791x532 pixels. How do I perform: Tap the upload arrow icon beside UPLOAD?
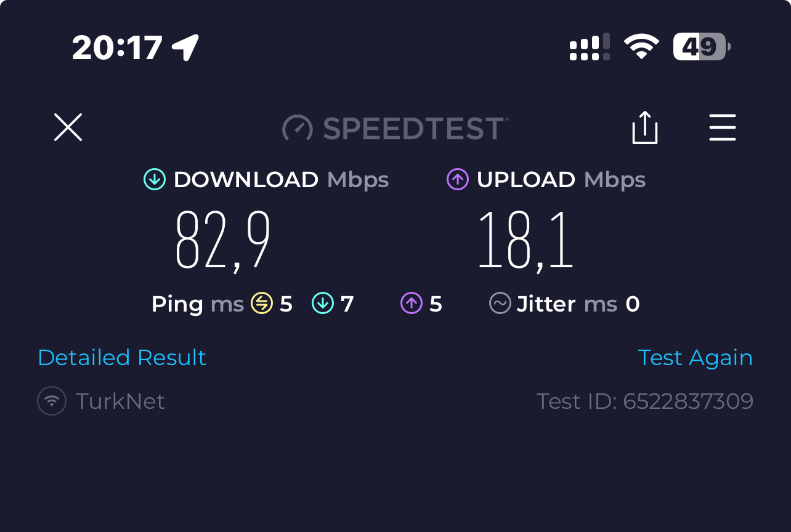[458, 179]
